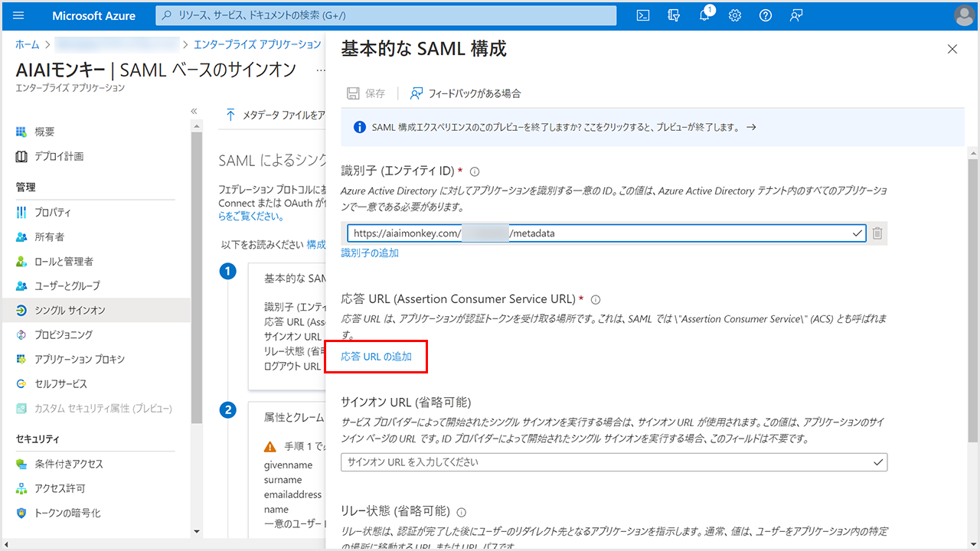The image size is (980, 551).
Task: Open Cloud Shell from the top bar
Action: coord(644,15)
